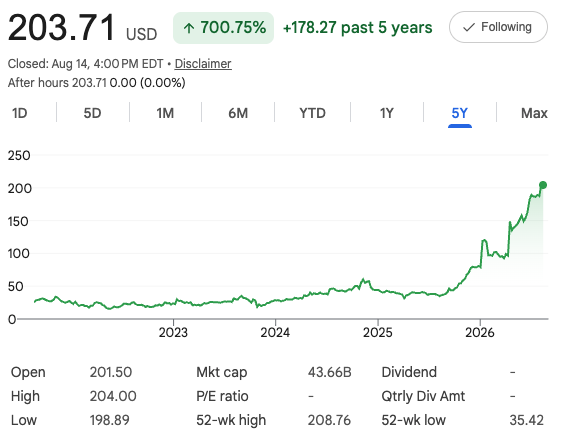This screenshot has width=561, height=439.
Task: Switch to the 5D range tab
Action: pos(92,113)
